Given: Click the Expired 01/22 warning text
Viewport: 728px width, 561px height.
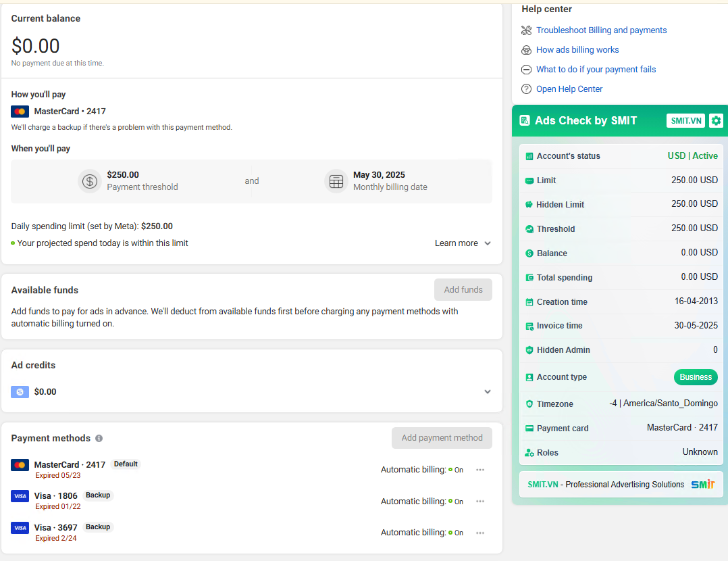Looking at the screenshot, I should click(58, 507).
